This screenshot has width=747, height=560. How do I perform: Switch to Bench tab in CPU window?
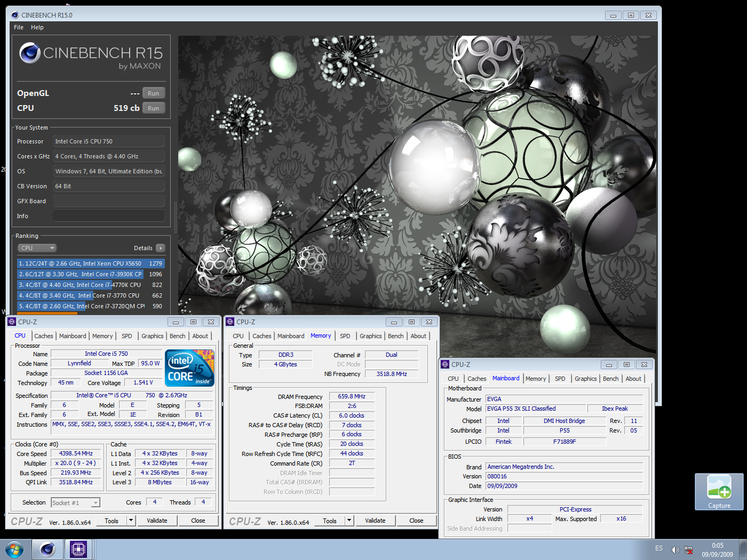(x=178, y=336)
